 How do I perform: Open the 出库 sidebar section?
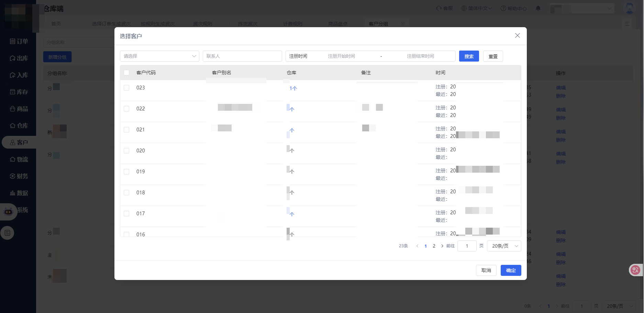pyautogui.click(x=19, y=58)
